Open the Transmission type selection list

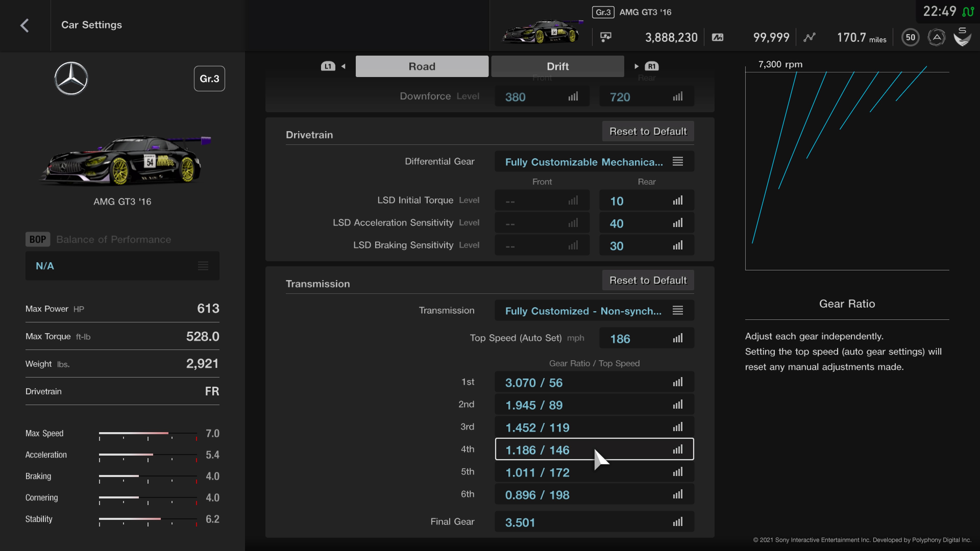pos(594,311)
